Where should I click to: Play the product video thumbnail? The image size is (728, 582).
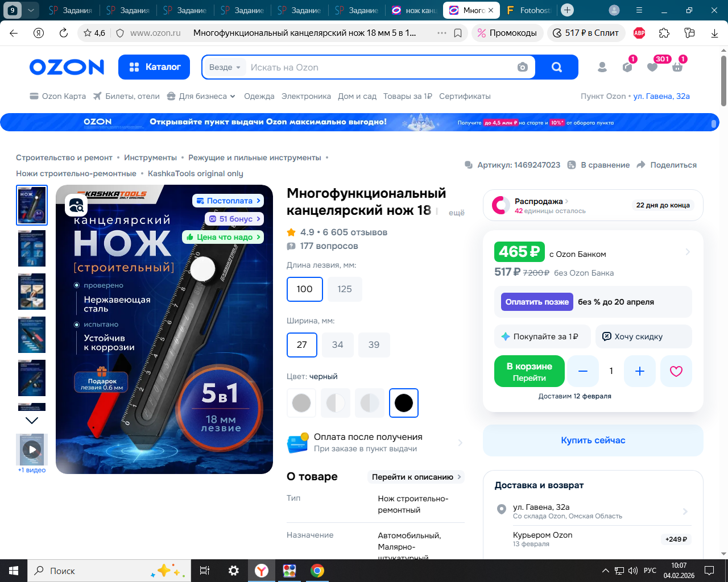(x=32, y=450)
